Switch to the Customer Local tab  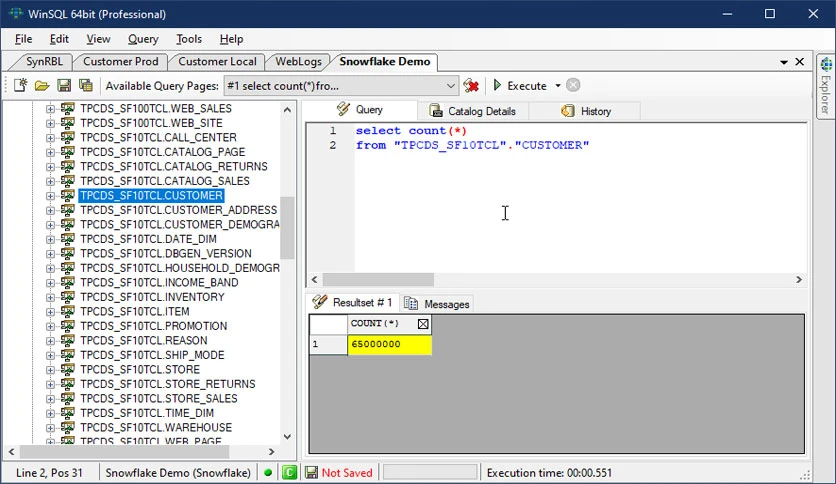click(217, 62)
